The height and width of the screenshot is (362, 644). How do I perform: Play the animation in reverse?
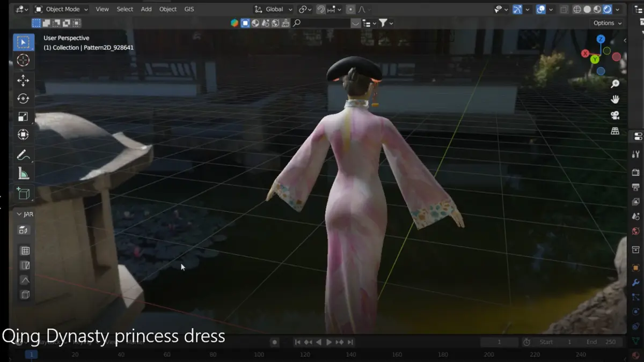[318, 342]
